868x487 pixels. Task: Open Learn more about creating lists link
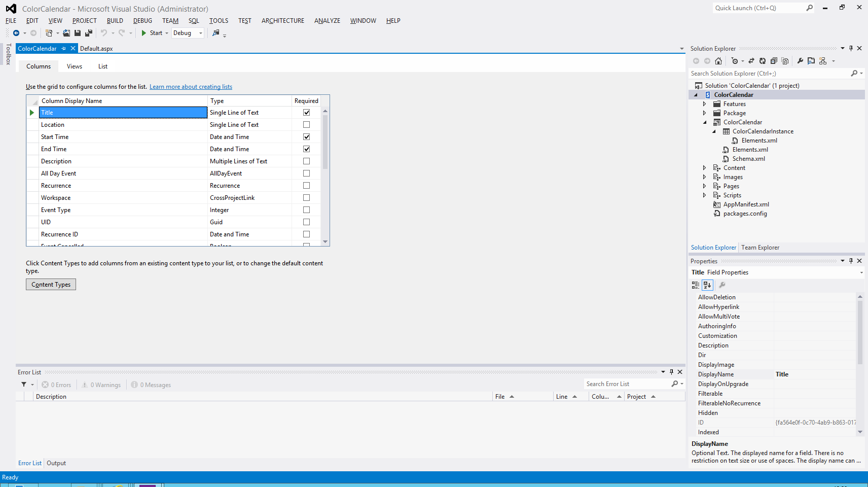pyautogui.click(x=191, y=87)
